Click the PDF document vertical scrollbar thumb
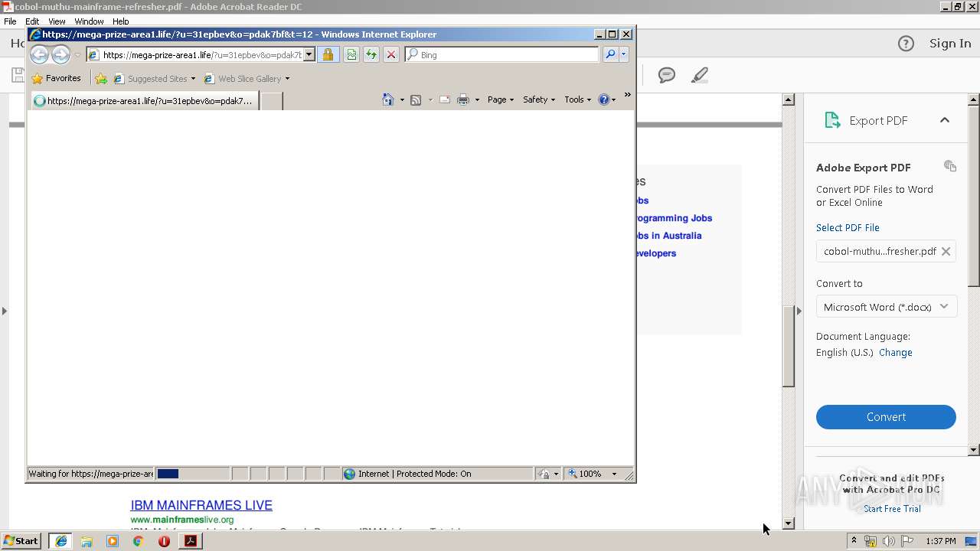This screenshot has height=551, width=980. [x=789, y=346]
